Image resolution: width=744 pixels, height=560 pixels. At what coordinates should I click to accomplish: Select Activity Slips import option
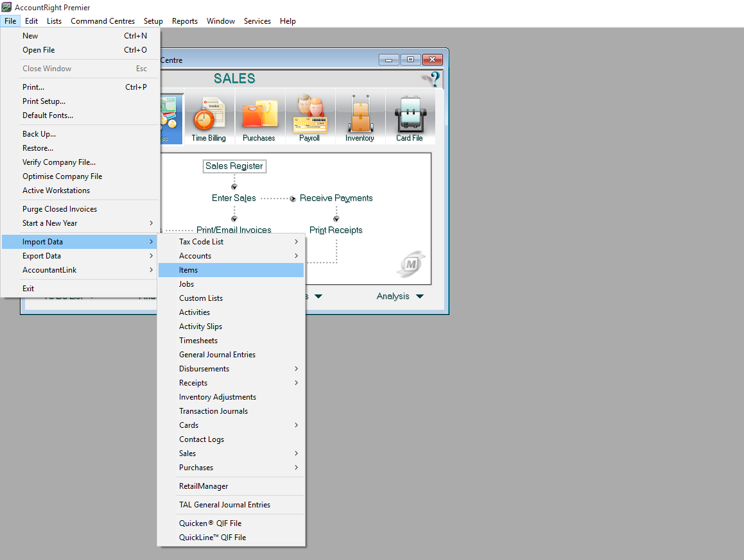[x=231, y=327]
